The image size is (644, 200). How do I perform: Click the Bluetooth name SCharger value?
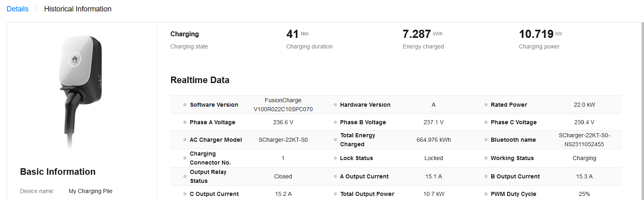tap(584, 140)
